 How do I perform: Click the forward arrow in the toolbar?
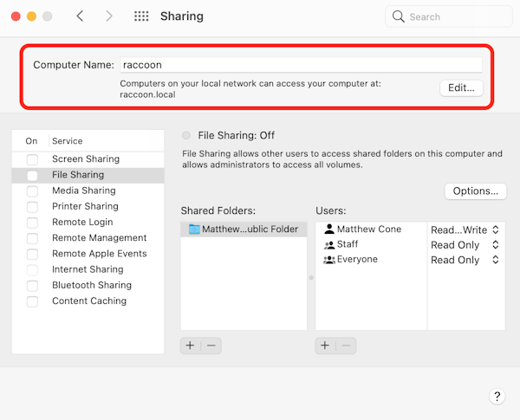[108, 16]
